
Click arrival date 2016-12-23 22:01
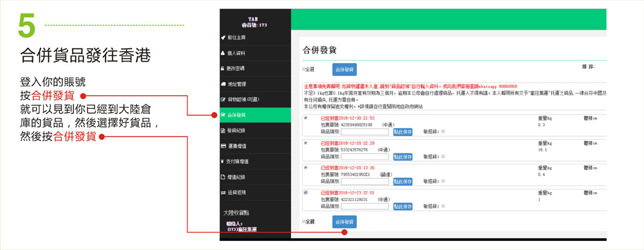(x=356, y=193)
